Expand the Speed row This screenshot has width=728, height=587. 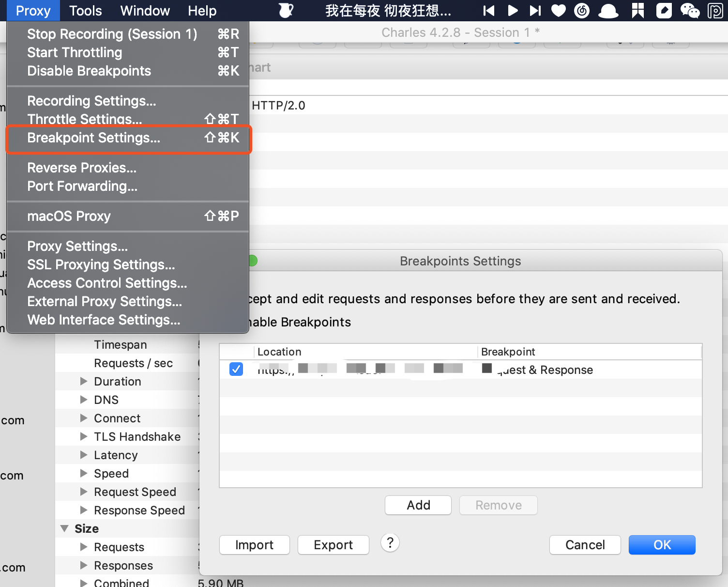click(x=84, y=473)
